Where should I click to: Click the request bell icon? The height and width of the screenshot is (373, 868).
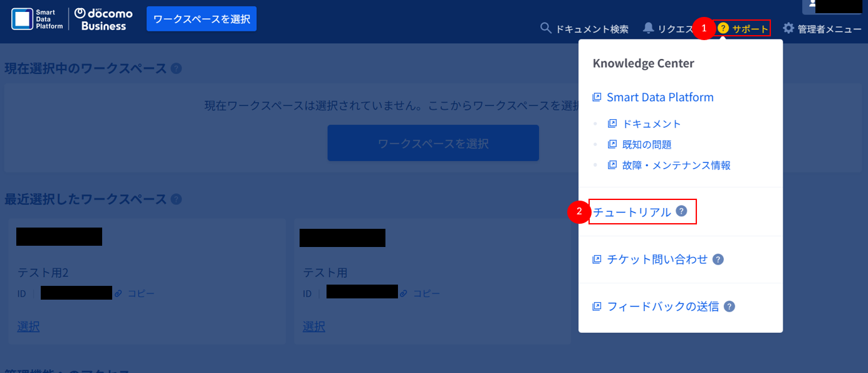pos(648,28)
